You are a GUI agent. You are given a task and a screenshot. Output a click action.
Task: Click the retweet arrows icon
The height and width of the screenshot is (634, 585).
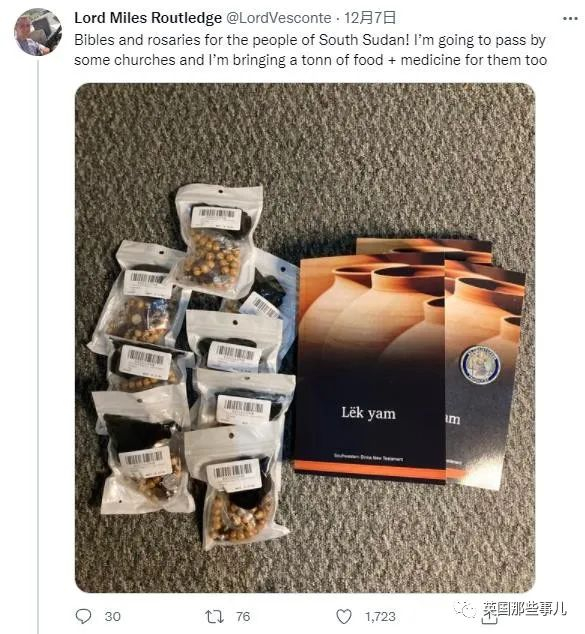click(214, 617)
